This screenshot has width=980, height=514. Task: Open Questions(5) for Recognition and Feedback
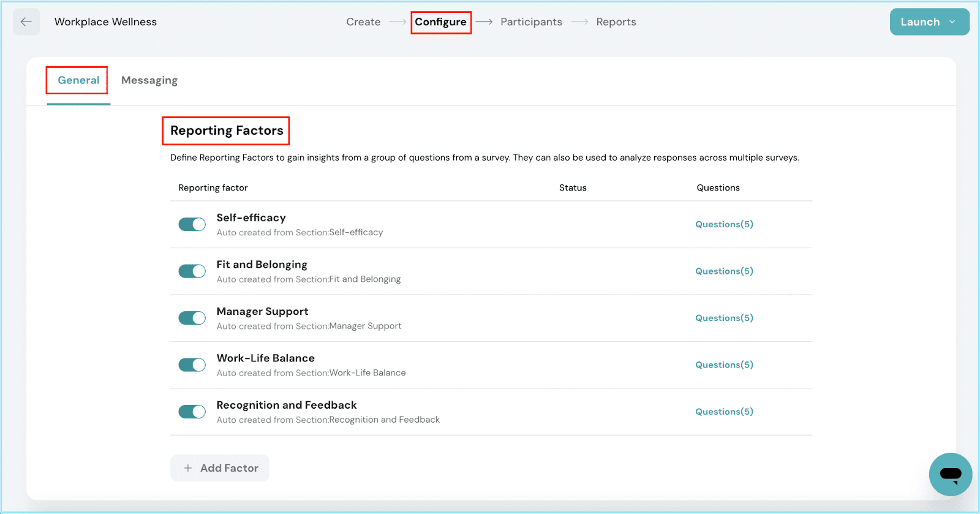point(724,412)
